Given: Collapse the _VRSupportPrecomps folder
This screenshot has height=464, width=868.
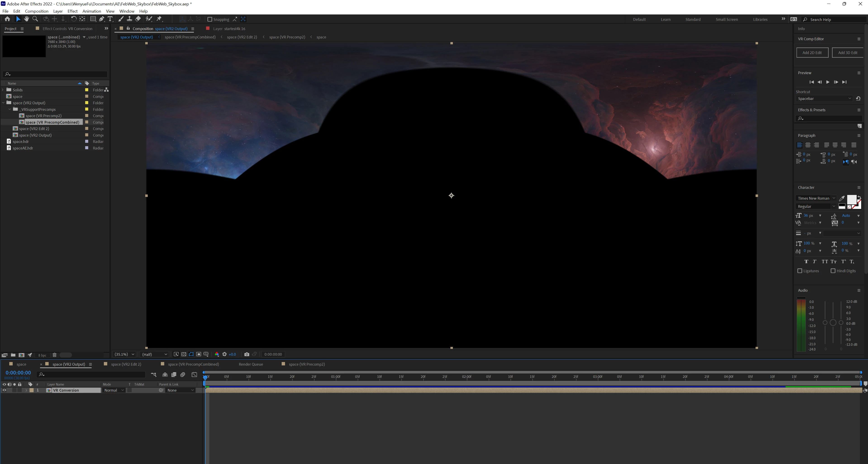Looking at the screenshot, I should pyautogui.click(x=10, y=109).
